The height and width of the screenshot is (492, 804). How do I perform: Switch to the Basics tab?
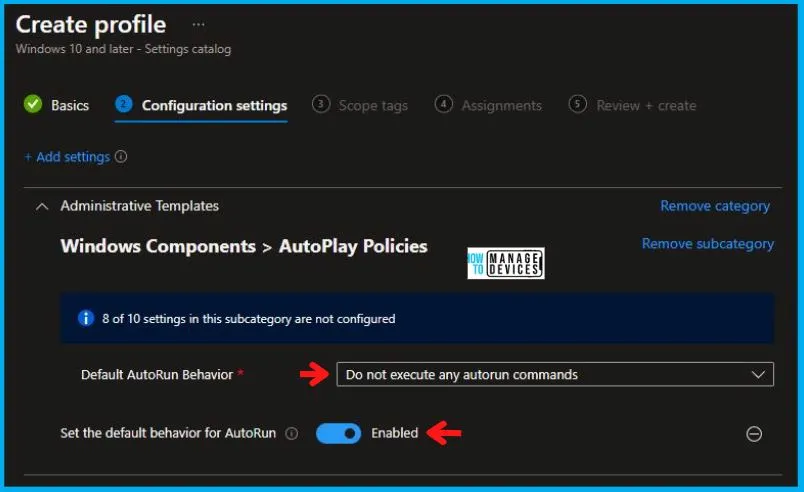point(70,106)
